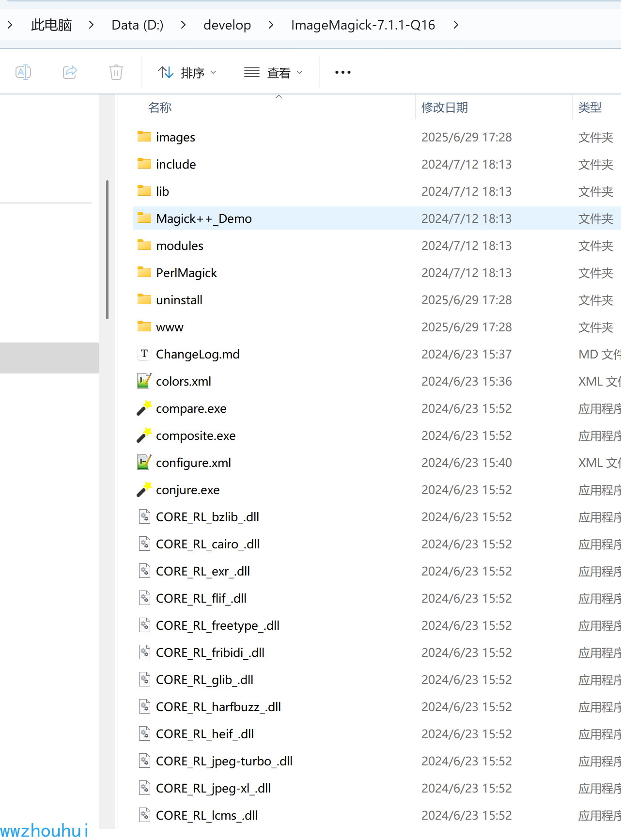Click the CORE_RL_fribidi_.dll file icon
Image resolution: width=621 pixels, height=840 pixels.
coord(144,653)
